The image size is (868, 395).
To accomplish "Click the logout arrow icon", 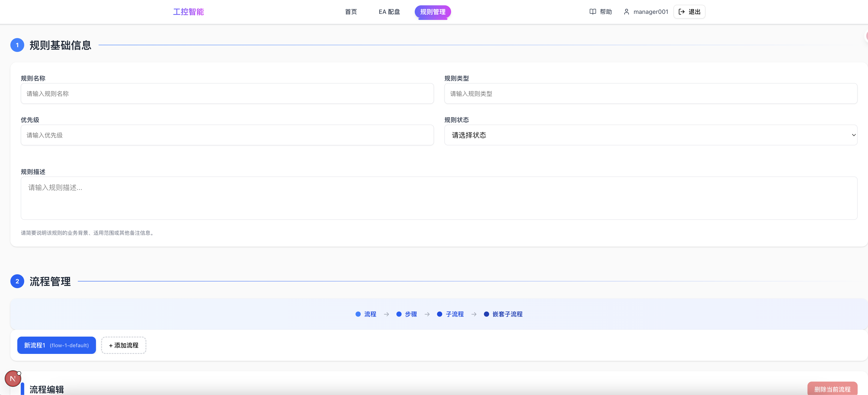I will click(x=681, y=12).
